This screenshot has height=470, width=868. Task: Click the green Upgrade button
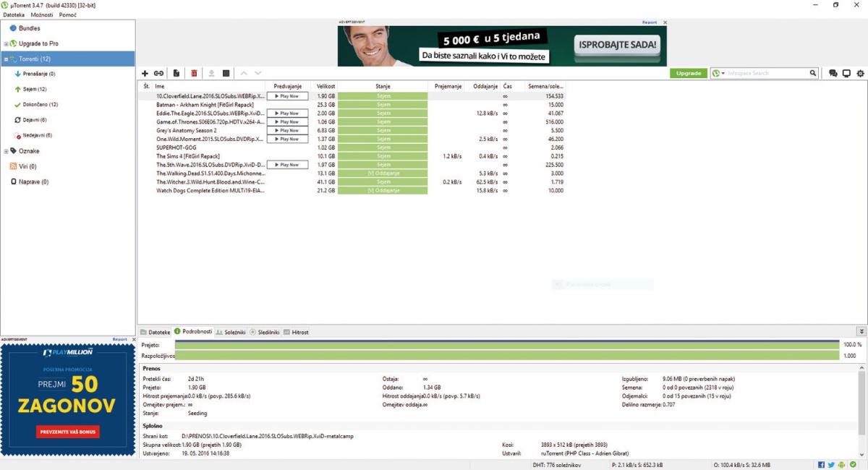tap(689, 73)
